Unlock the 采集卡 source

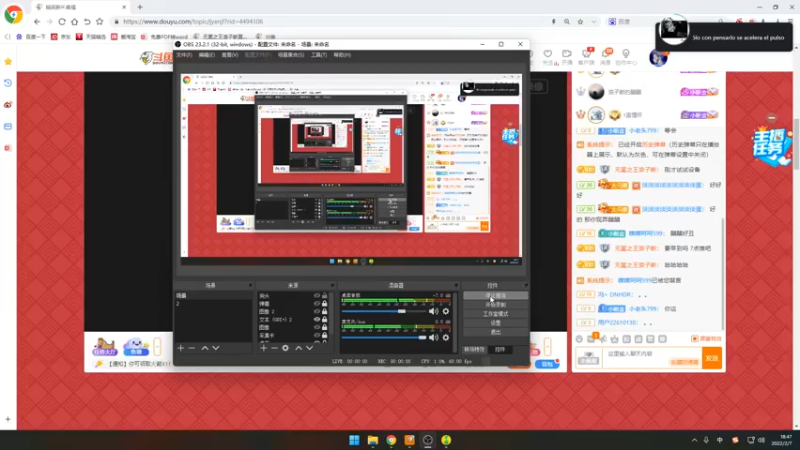pos(324,335)
